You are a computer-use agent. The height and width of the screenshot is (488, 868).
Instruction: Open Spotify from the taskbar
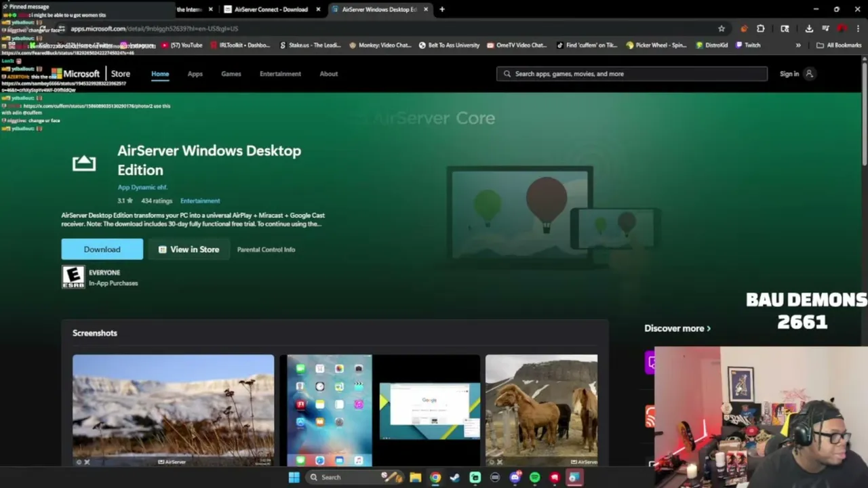(x=534, y=477)
